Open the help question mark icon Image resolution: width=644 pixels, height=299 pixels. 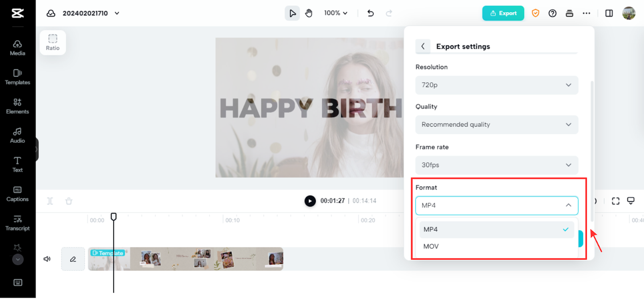(552, 14)
